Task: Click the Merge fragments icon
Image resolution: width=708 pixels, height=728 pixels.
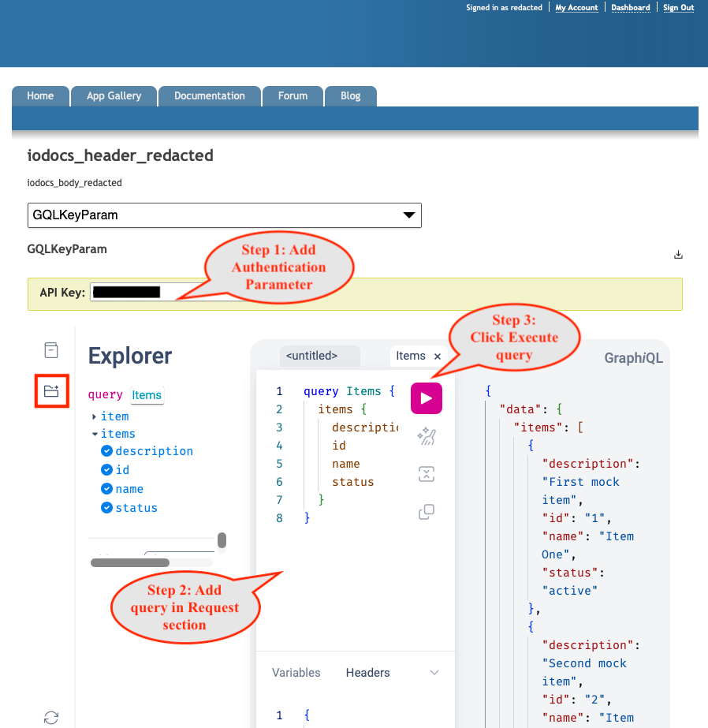Action: 427,474
